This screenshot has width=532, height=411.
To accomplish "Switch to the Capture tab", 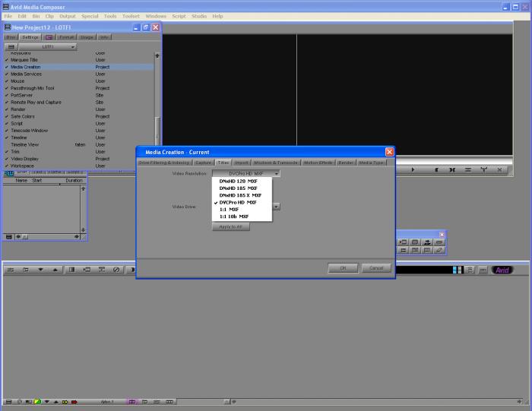I will [x=203, y=163].
